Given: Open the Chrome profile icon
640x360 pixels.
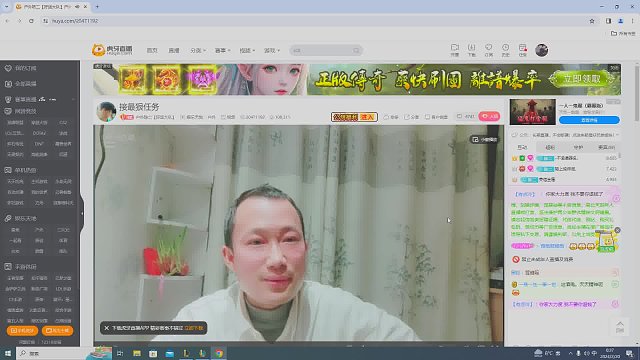Looking at the screenshot, I should [x=620, y=21].
